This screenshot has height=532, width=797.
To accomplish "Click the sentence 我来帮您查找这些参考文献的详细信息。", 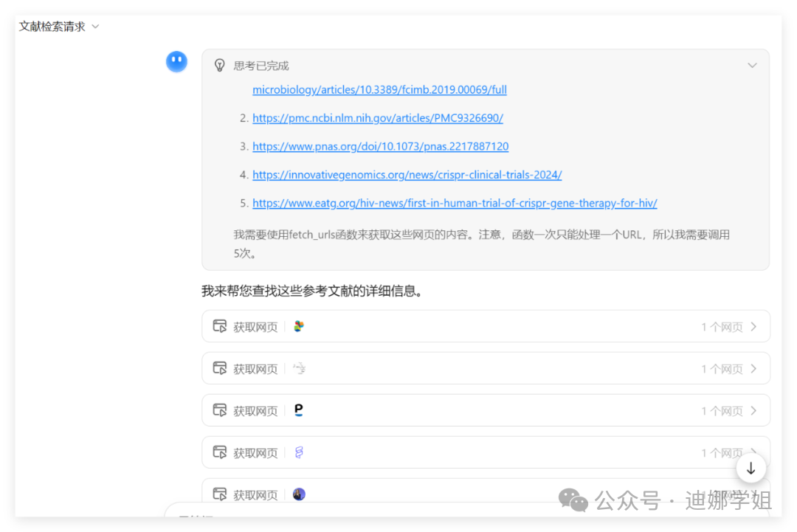I will pos(312,291).
